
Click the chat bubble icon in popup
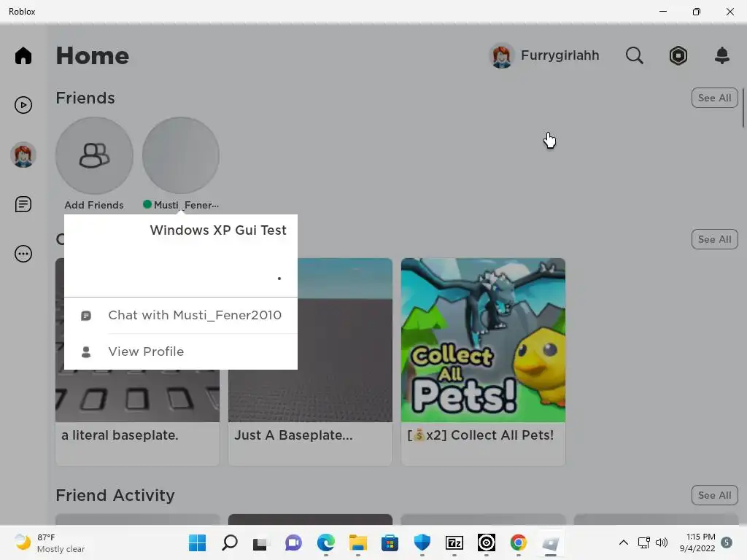tap(86, 316)
